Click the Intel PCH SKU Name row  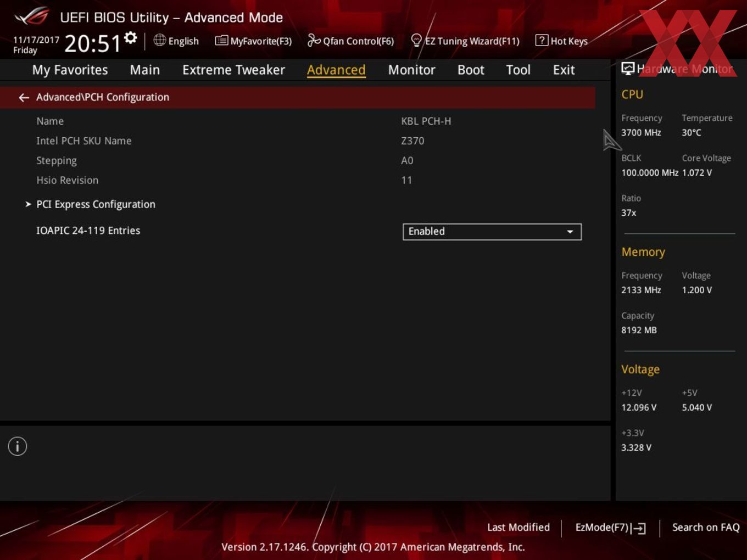(83, 141)
